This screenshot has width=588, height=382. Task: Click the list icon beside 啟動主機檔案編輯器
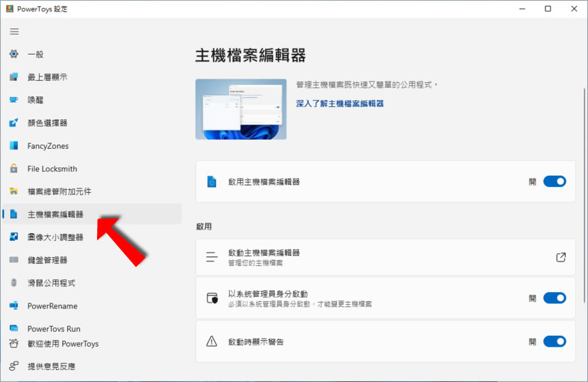212,257
